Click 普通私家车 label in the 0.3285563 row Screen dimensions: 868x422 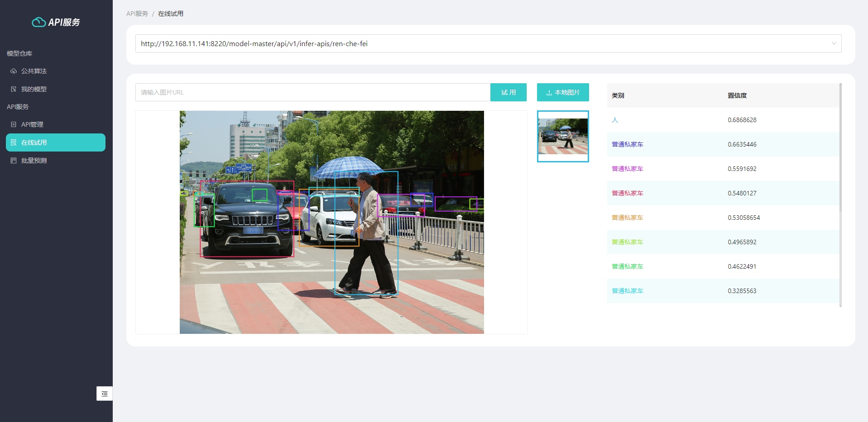628,291
